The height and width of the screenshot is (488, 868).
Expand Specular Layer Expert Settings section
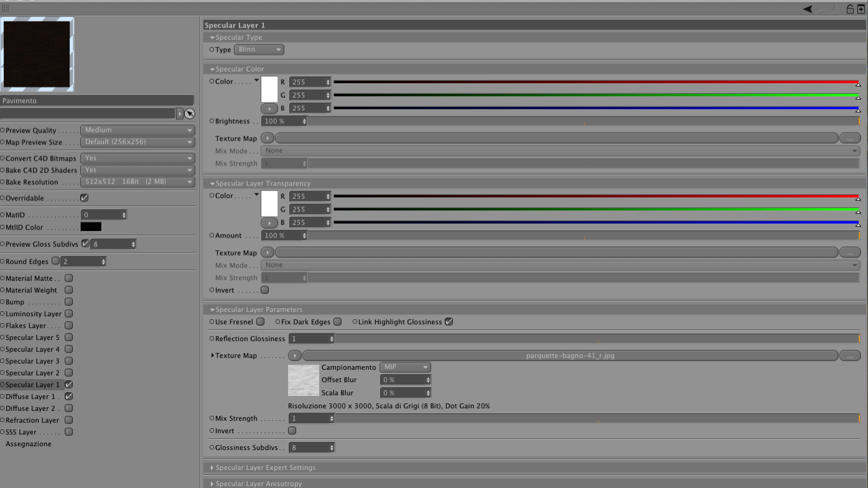click(212, 468)
